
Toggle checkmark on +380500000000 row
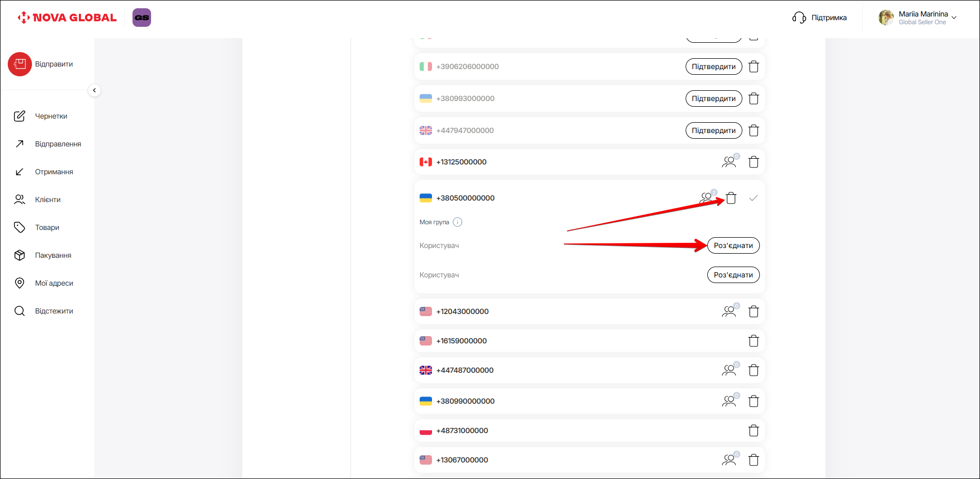tap(753, 198)
